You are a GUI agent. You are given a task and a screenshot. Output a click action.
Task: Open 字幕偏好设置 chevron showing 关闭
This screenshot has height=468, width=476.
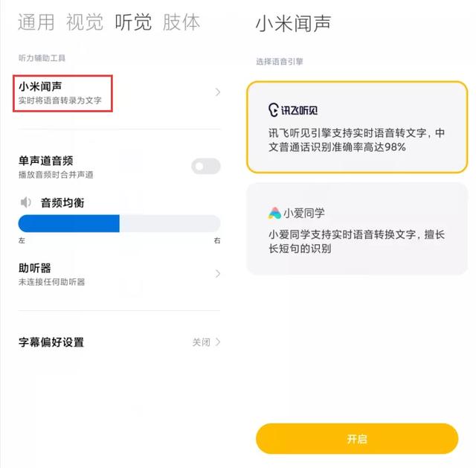(x=217, y=342)
